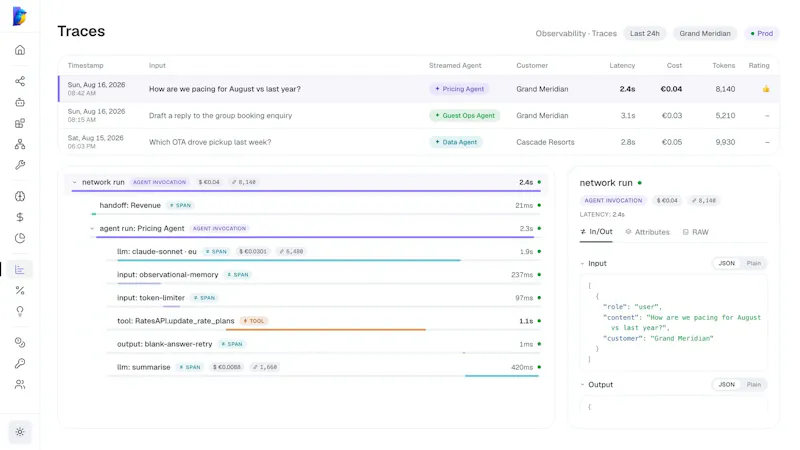Open the wrench tools icon in sidebar
Viewport: 800px width, 450px height.
[20, 165]
